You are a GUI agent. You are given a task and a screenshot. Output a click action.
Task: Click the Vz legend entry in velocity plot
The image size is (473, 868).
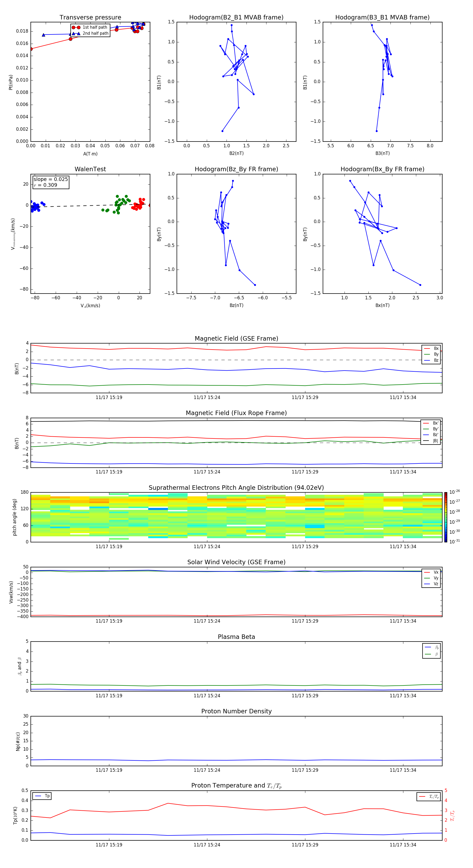pyautogui.click(x=431, y=584)
